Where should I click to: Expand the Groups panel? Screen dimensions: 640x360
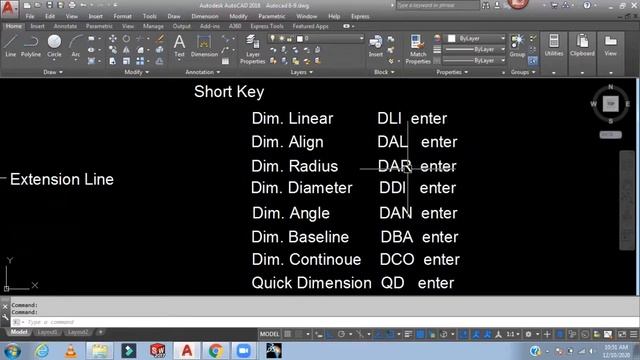point(522,72)
